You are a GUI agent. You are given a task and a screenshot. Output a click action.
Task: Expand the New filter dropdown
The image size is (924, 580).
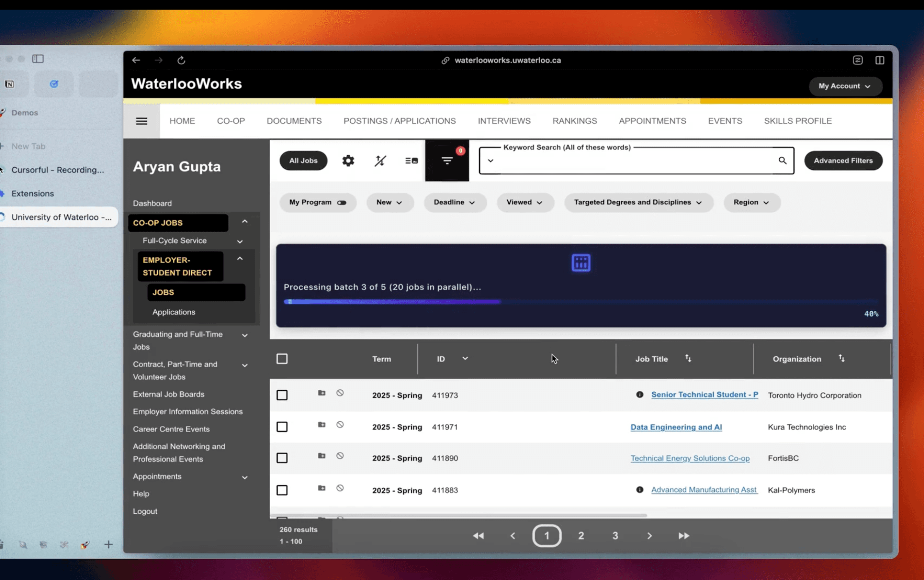(x=390, y=202)
